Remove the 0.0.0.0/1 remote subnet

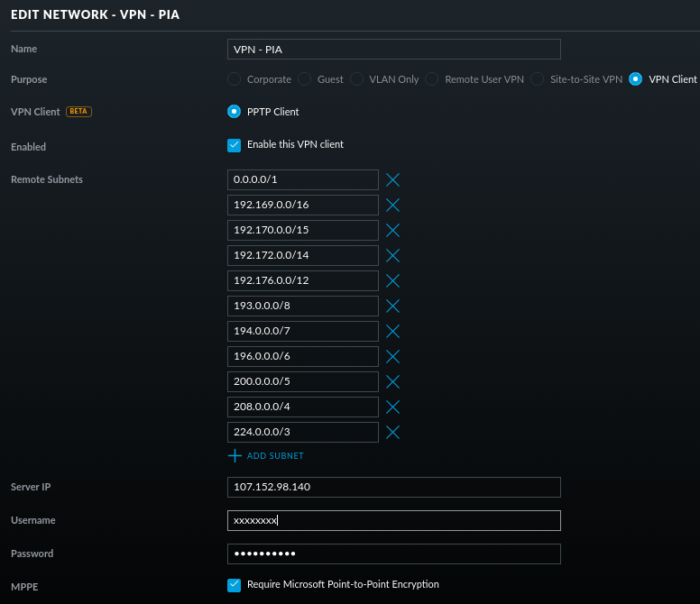[392, 179]
